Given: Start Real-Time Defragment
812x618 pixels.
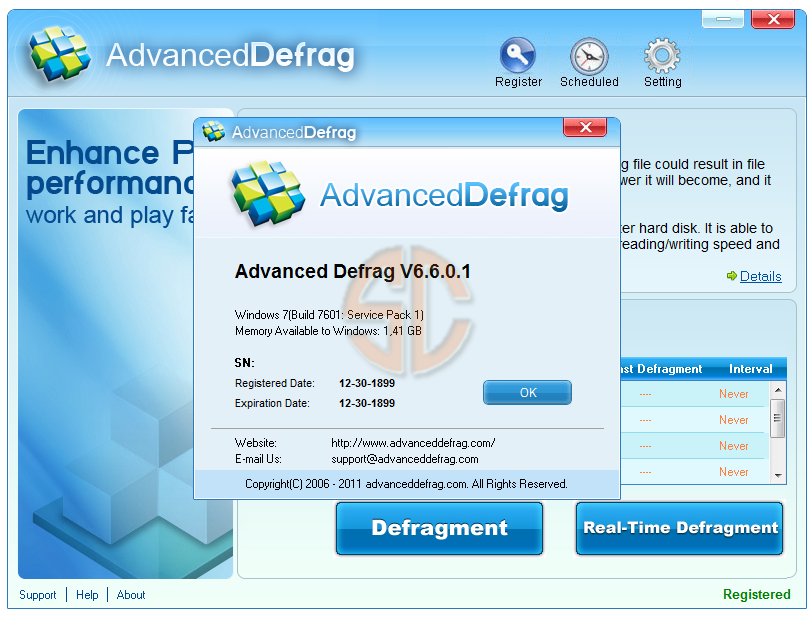Looking at the screenshot, I should click(679, 528).
